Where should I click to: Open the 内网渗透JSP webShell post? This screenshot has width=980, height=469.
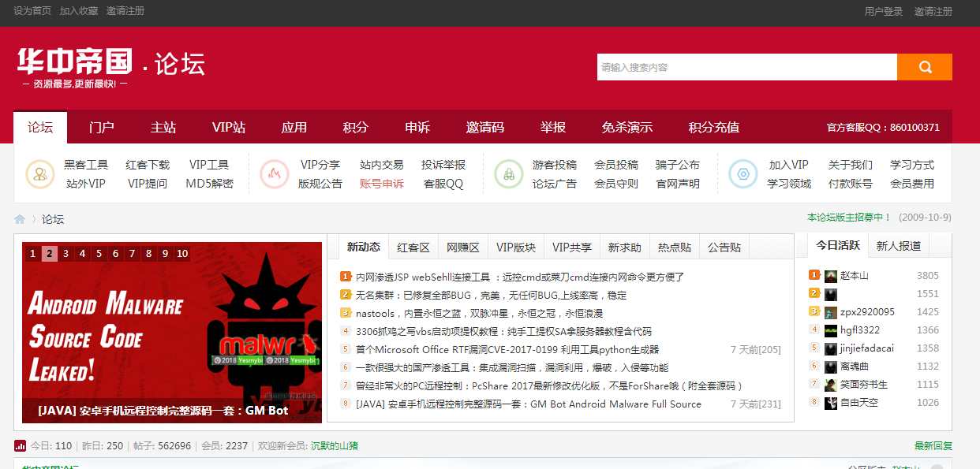(x=520, y=277)
